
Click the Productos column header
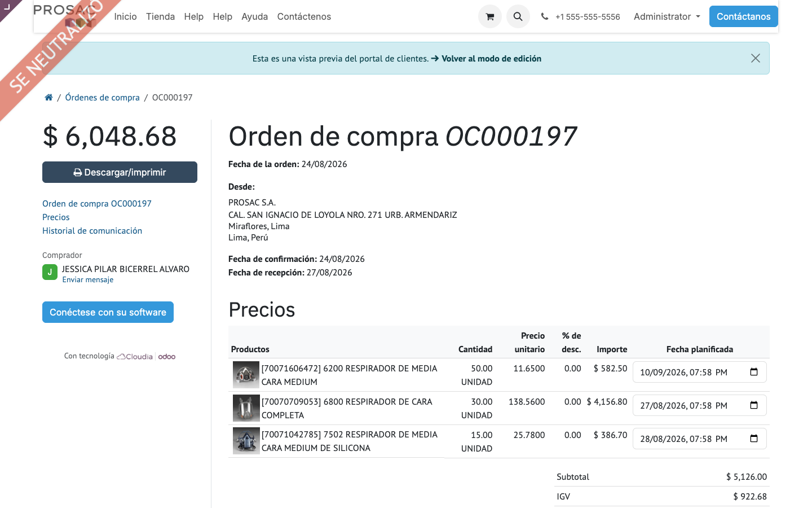[250, 349]
